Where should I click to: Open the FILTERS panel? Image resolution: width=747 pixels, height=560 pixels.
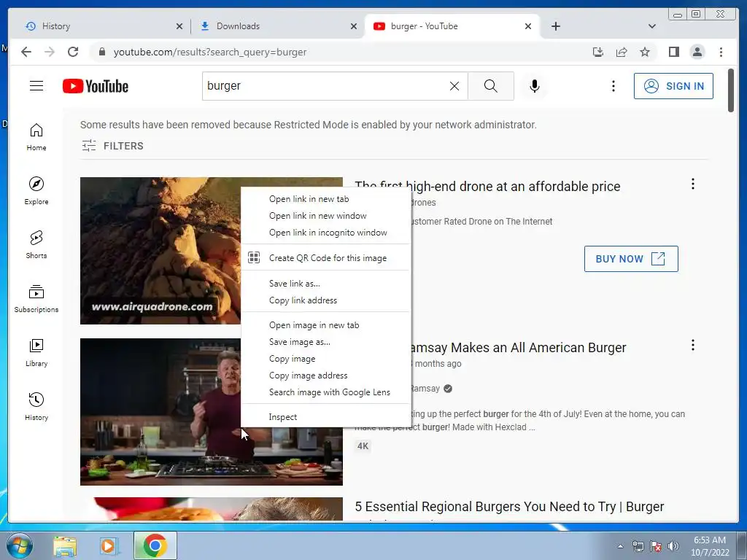tap(112, 146)
